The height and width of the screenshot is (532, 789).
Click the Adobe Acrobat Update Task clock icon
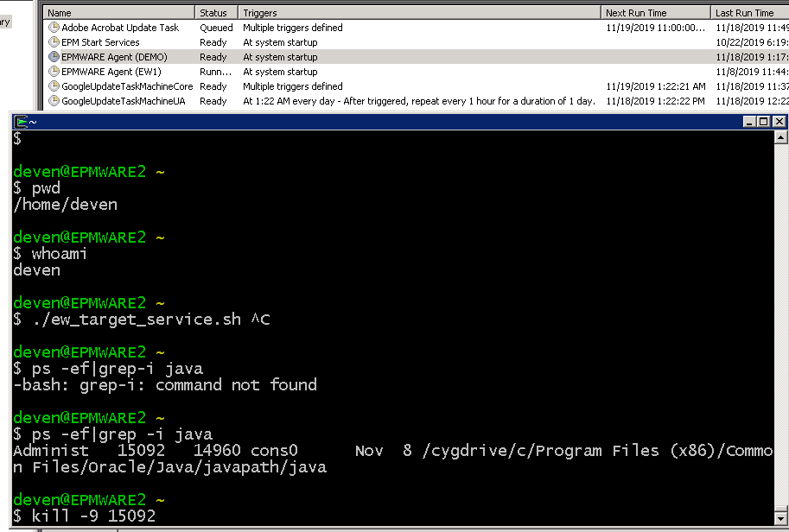54,28
